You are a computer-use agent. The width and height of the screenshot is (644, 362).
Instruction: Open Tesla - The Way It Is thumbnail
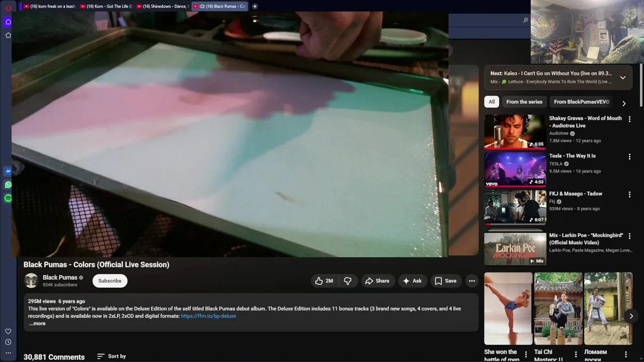515,169
